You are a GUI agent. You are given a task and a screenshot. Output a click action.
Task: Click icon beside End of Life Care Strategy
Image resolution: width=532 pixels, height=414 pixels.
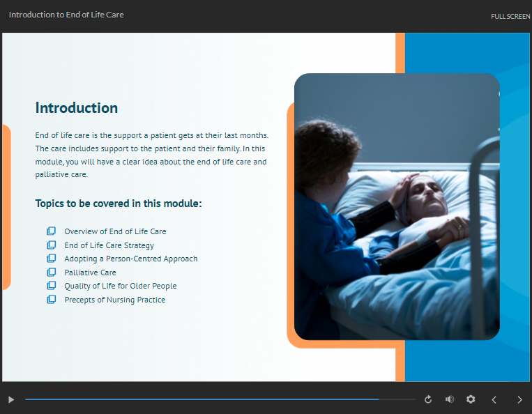tap(51, 245)
